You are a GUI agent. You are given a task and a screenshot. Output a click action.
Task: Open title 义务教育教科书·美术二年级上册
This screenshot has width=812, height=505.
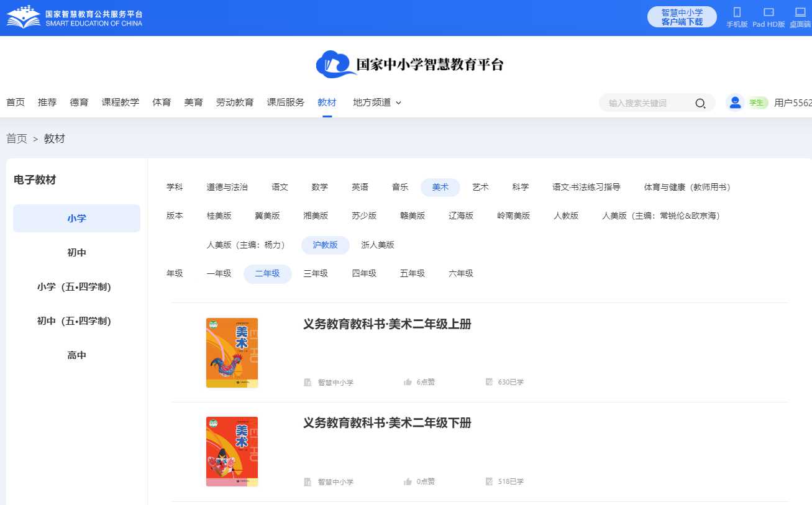pos(387,324)
